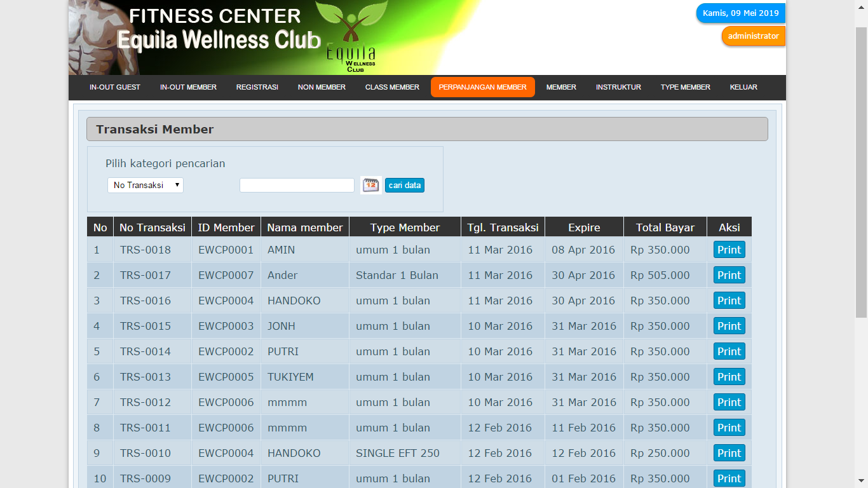Click the search text input field

(297, 185)
